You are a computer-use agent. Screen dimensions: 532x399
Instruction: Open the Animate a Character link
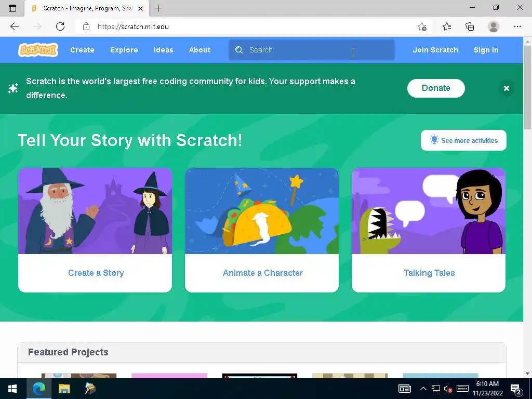pos(262,273)
